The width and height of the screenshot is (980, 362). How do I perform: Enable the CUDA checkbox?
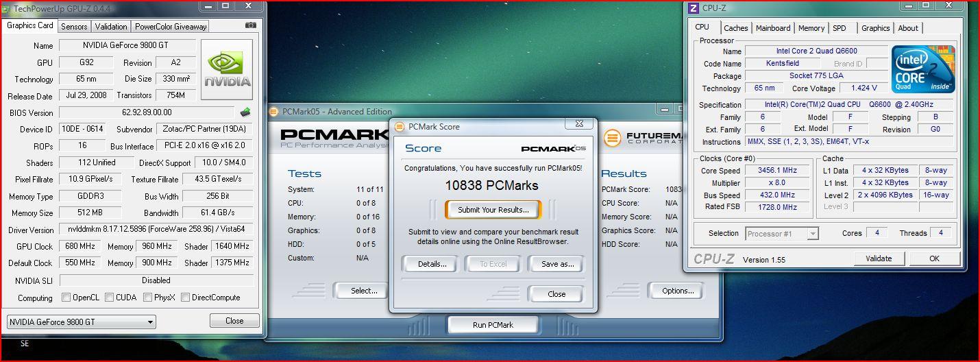click(x=109, y=298)
